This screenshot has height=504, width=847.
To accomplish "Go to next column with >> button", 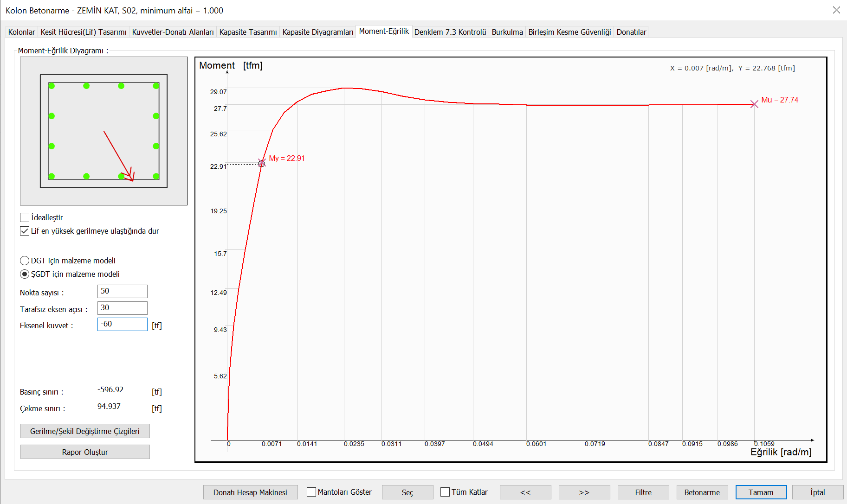I will pyautogui.click(x=584, y=492).
